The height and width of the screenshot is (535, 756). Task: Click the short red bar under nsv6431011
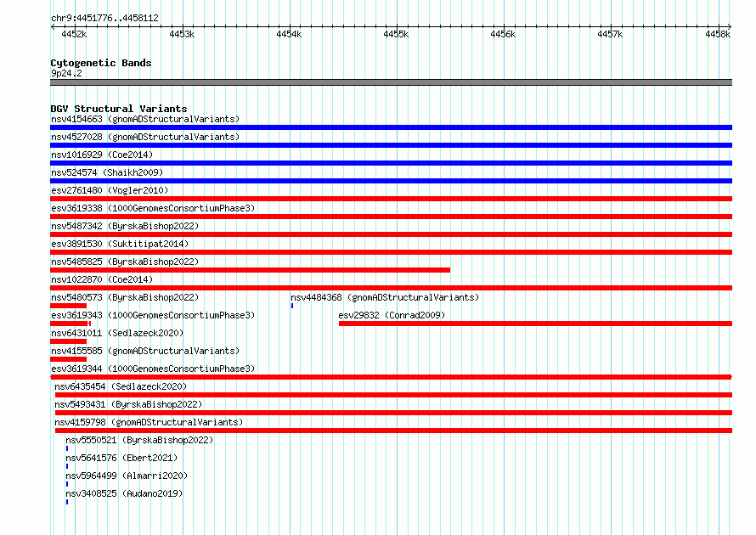tap(69, 341)
